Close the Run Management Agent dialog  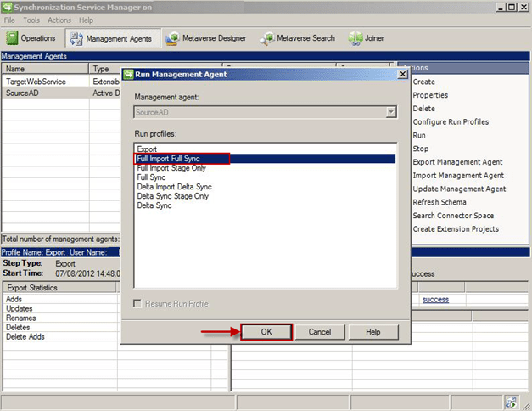click(x=401, y=75)
